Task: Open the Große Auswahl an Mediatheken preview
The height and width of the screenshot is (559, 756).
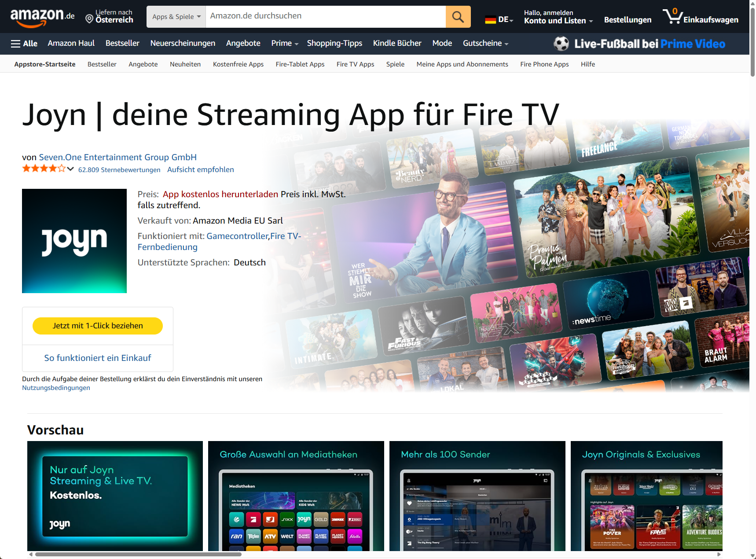Action: pos(296,496)
